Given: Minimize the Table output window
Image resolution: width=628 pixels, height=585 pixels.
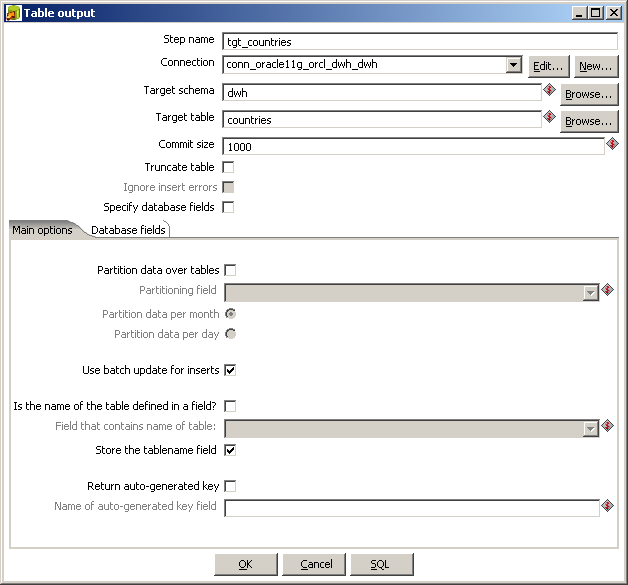Looking at the screenshot, I should tap(579, 13).
